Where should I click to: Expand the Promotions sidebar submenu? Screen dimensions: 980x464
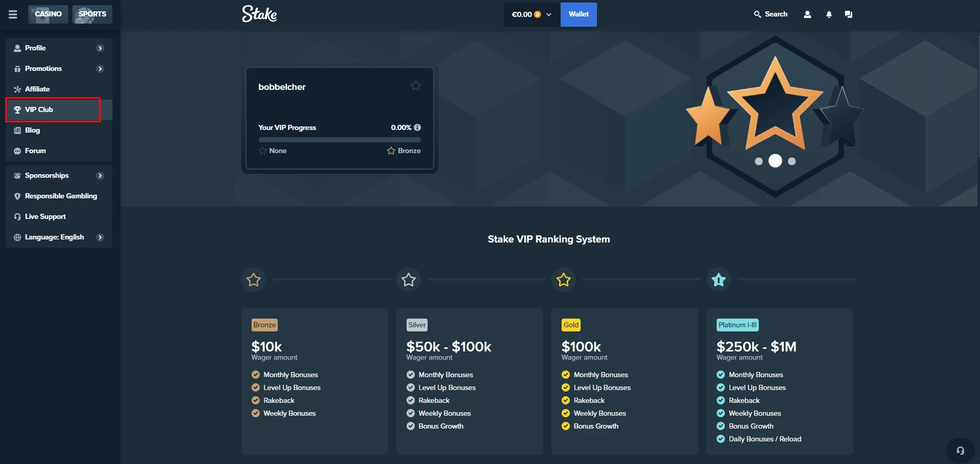(x=100, y=69)
